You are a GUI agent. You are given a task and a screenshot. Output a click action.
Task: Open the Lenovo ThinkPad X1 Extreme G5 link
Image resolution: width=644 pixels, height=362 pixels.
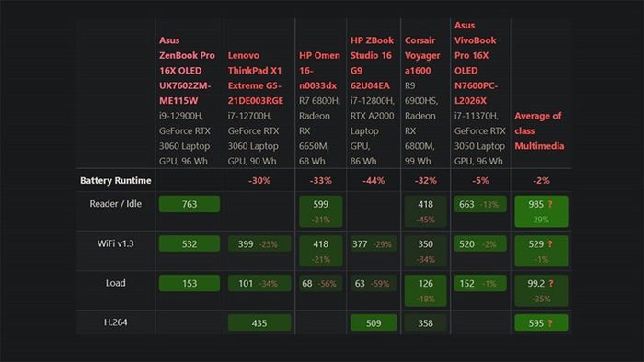point(256,78)
